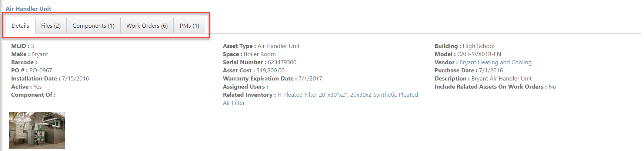Click the Purchase Date 7/1/2016 value
Screen dimensions: 644x151
point(491,71)
